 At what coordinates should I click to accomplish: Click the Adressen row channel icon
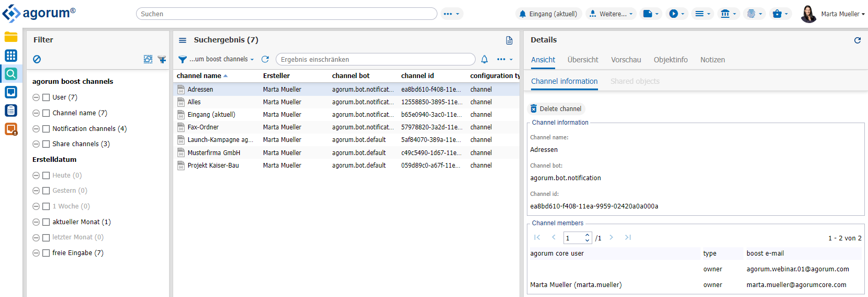pos(181,90)
